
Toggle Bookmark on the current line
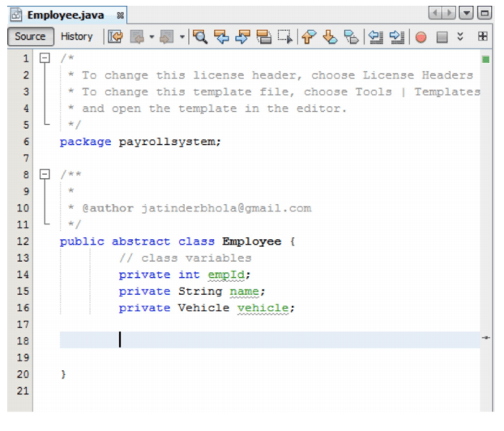351,36
